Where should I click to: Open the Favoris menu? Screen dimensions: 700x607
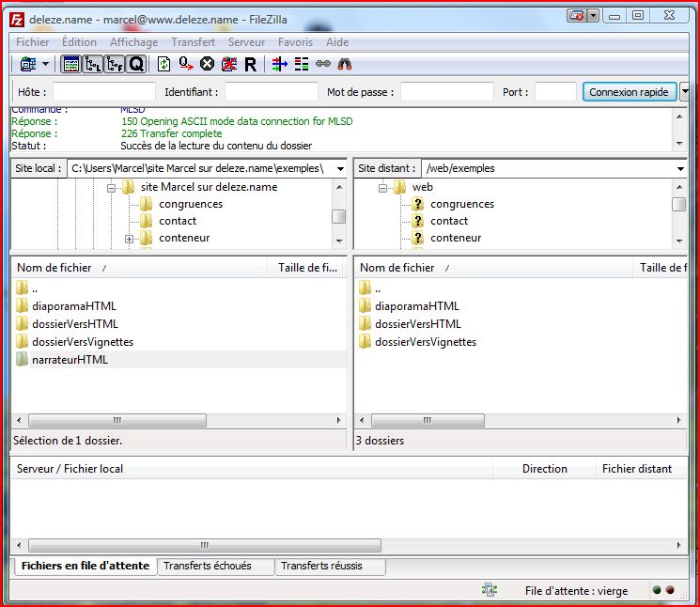tap(295, 42)
